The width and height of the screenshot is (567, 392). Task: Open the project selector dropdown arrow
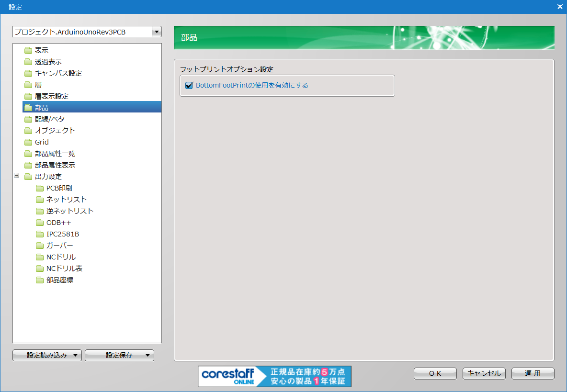pyautogui.click(x=157, y=32)
